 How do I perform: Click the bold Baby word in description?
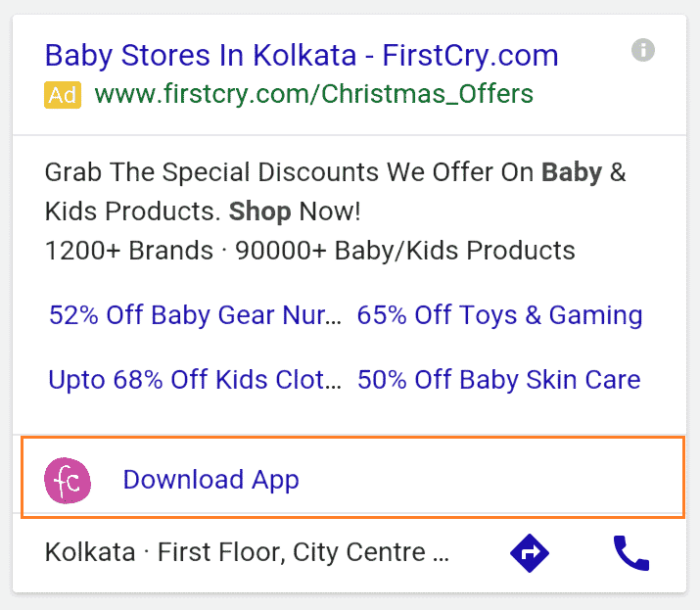click(x=572, y=173)
